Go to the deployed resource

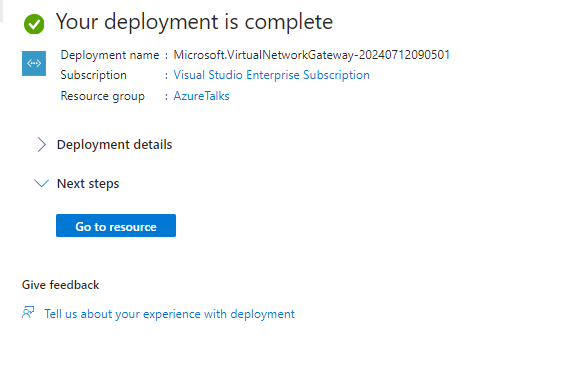coord(116,225)
